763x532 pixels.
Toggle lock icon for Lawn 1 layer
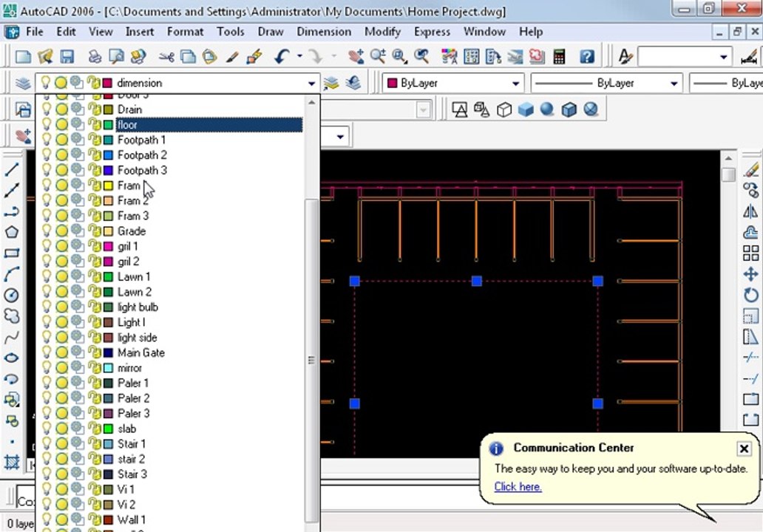(95, 276)
